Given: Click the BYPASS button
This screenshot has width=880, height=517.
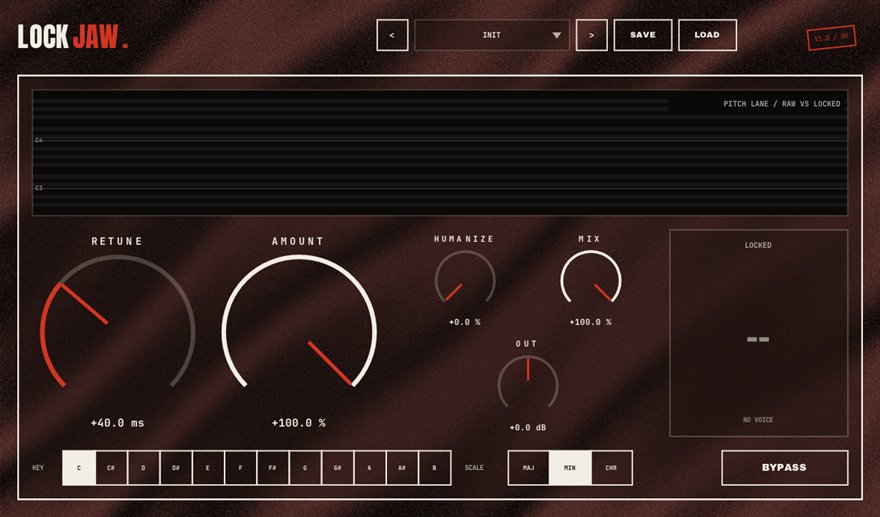Looking at the screenshot, I should (x=785, y=468).
